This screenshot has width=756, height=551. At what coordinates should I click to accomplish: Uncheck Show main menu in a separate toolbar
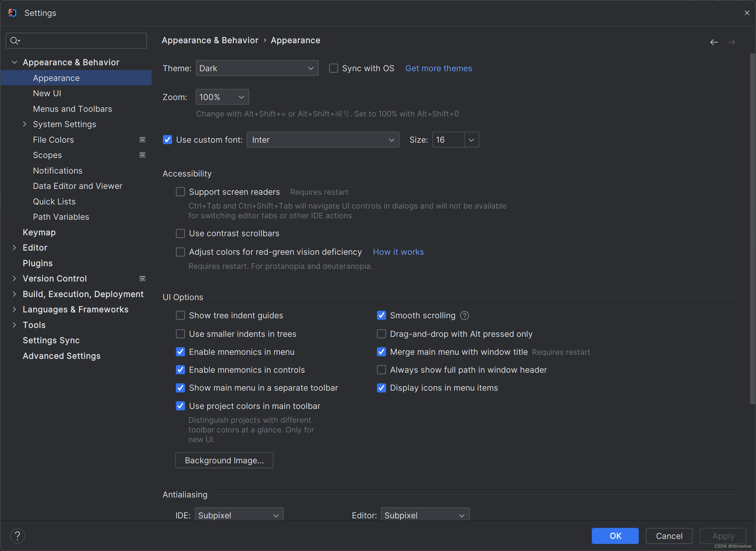pyautogui.click(x=180, y=388)
